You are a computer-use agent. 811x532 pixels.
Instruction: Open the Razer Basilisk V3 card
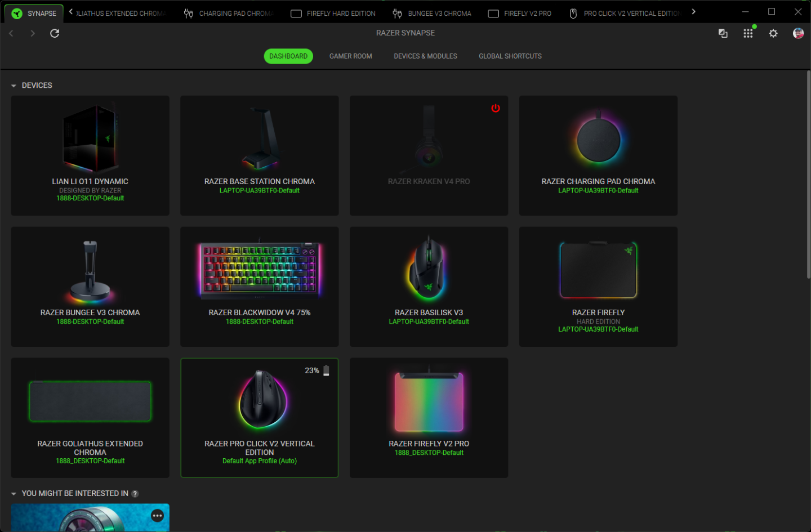click(x=429, y=287)
